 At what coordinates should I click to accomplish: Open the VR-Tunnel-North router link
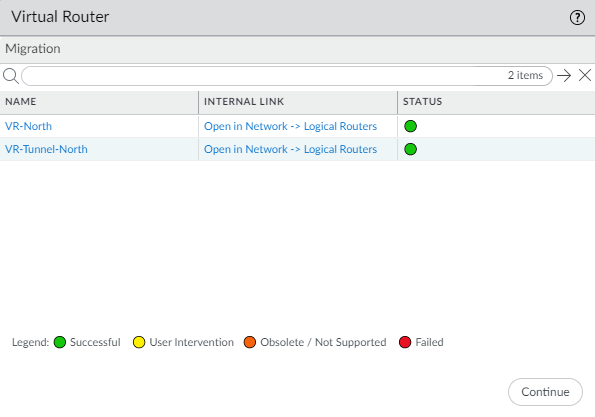point(46,149)
